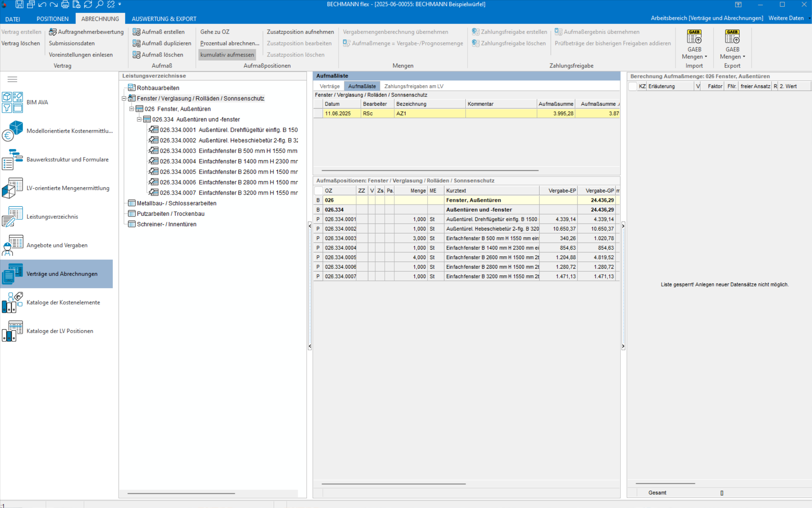Open Modellorientierte Kostenermittlung sidebar icon
The image size is (812, 508).
[x=12, y=131]
